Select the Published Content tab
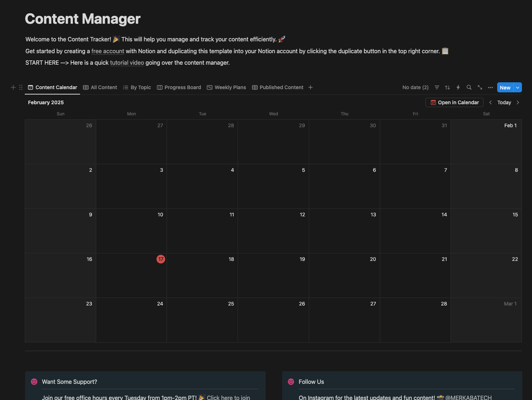This screenshot has width=532, height=400. point(277,87)
